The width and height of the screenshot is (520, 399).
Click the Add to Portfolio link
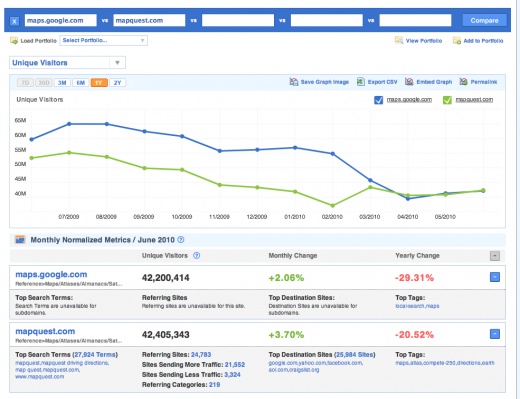tap(483, 41)
